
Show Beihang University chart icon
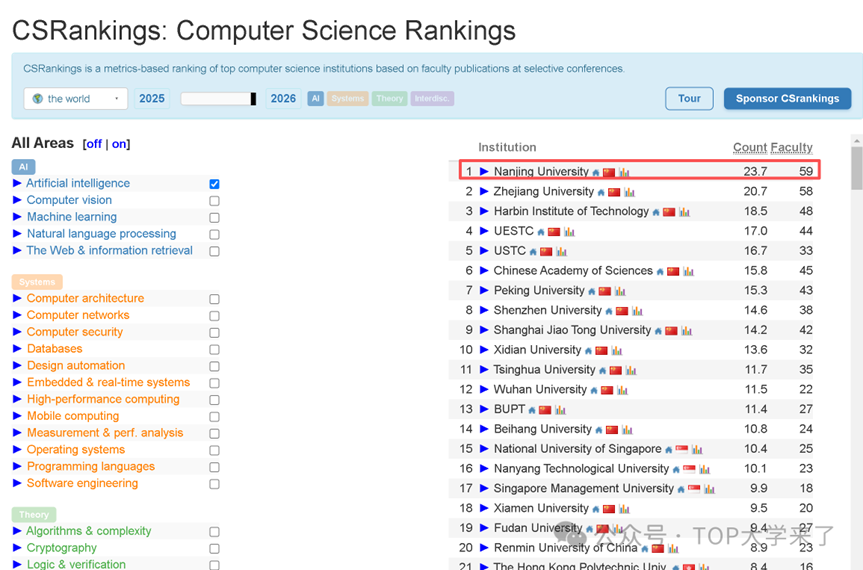coord(627,430)
